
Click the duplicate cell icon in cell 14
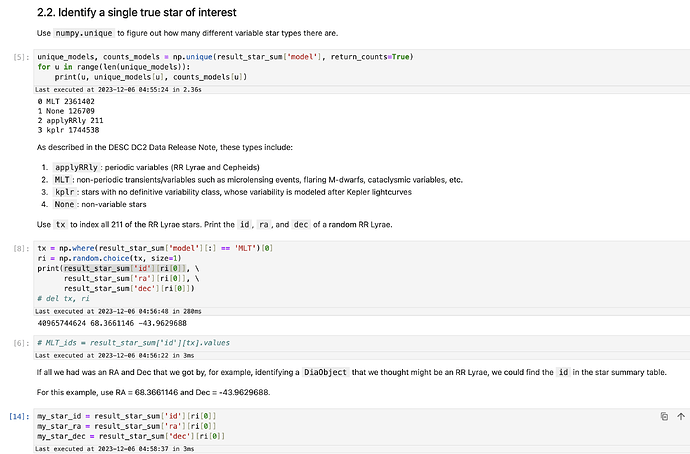(x=664, y=416)
